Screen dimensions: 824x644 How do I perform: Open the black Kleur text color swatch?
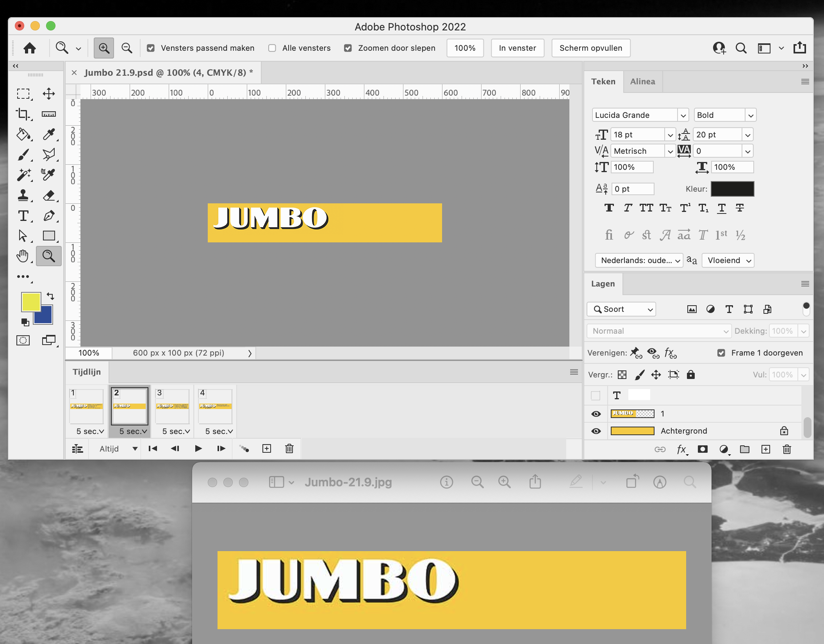pyautogui.click(x=732, y=189)
